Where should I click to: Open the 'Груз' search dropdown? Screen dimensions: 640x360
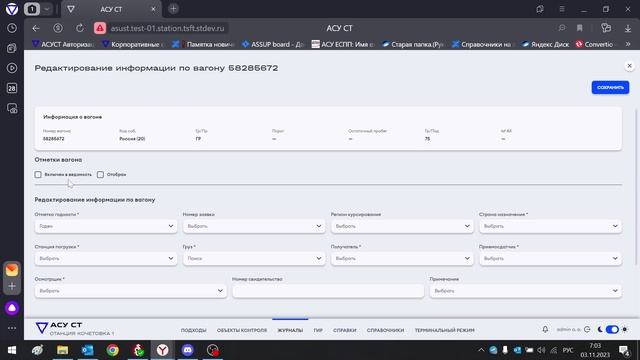click(x=254, y=258)
